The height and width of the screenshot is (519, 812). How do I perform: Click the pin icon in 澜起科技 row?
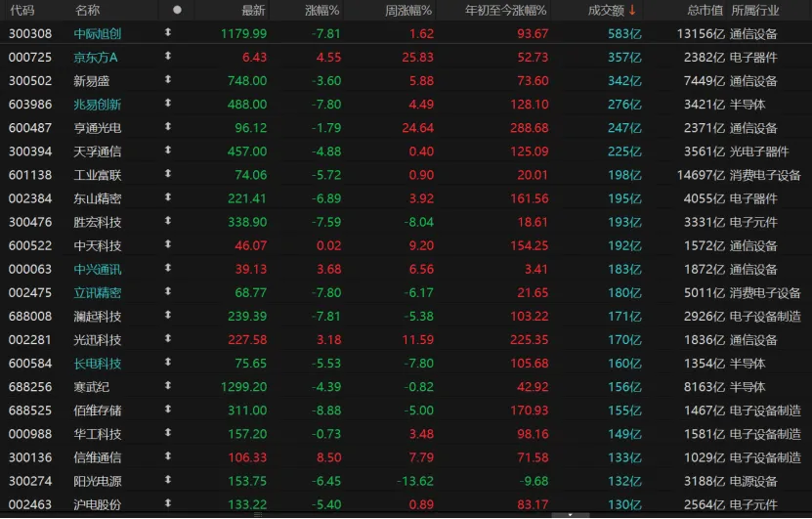click(168, 316)
